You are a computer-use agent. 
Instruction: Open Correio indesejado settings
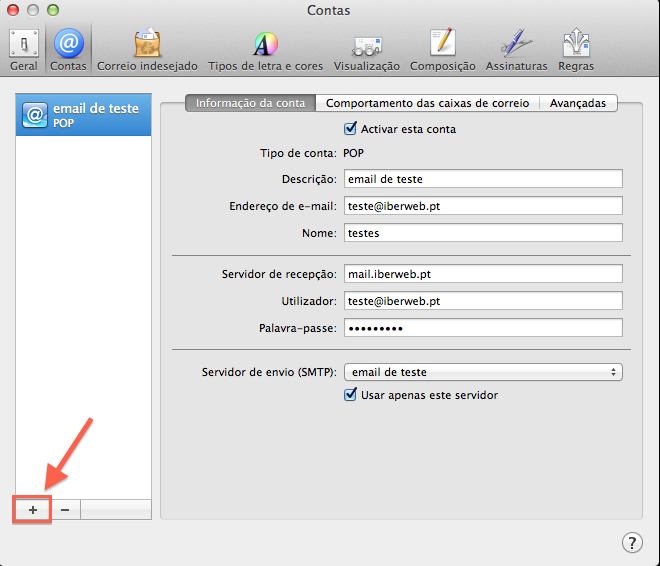tap(147, 49)
